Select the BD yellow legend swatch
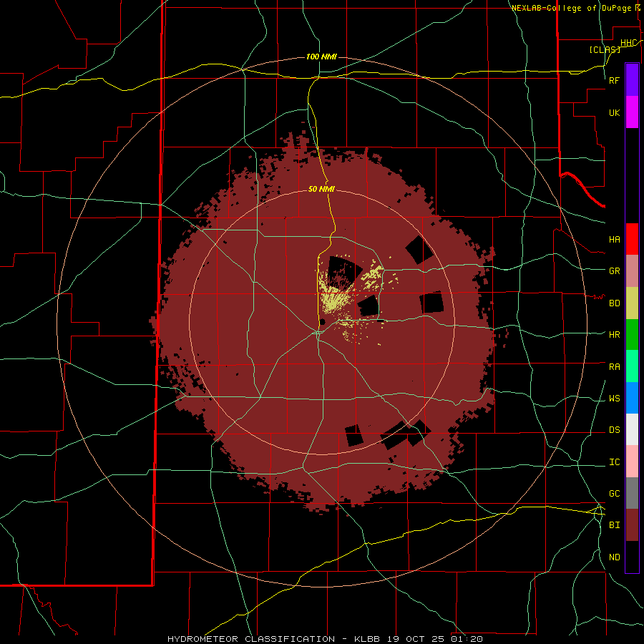The image size is (644, 644). click(632, 303)
